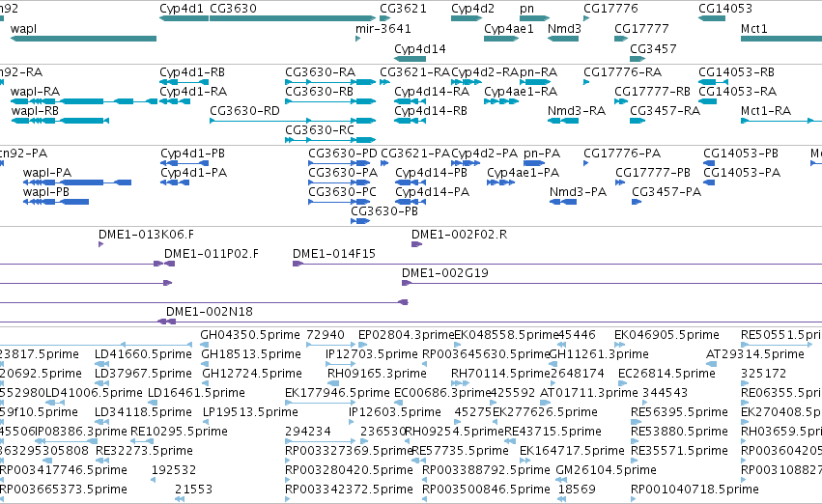The width and height of the screenshot is (822, 504).
Task: Click the Cyp4d14-PB protein label
Action: (x=432, y=173)
